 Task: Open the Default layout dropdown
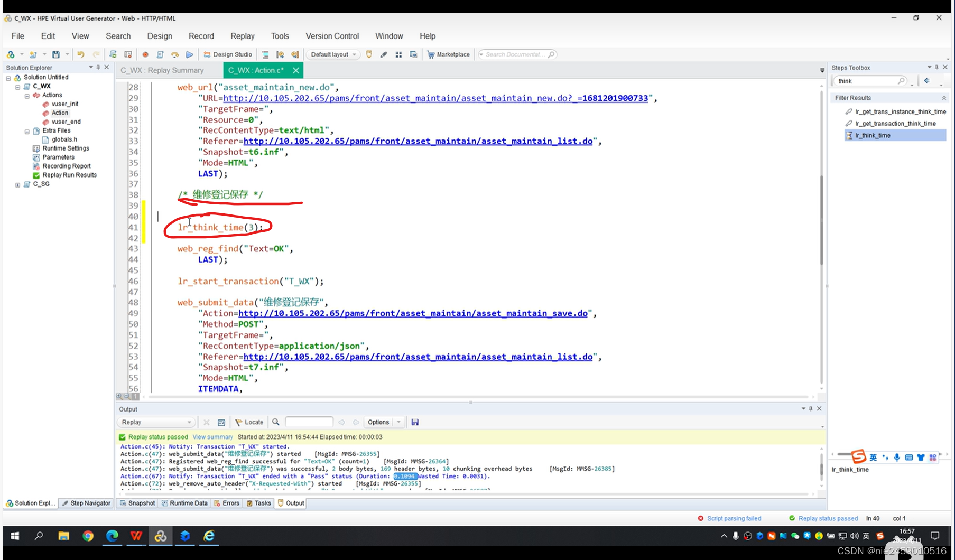(333, 54)
